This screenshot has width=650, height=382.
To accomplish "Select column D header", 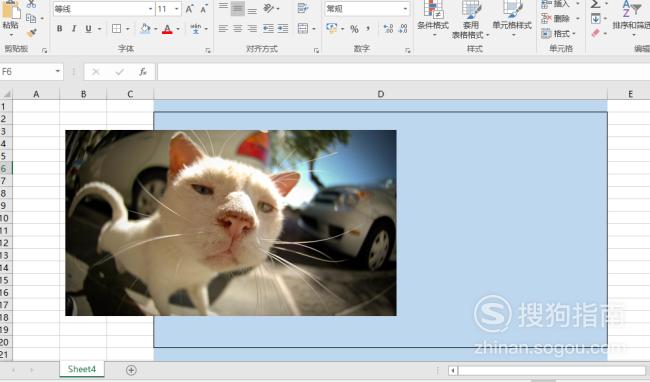I will (381, 94).
